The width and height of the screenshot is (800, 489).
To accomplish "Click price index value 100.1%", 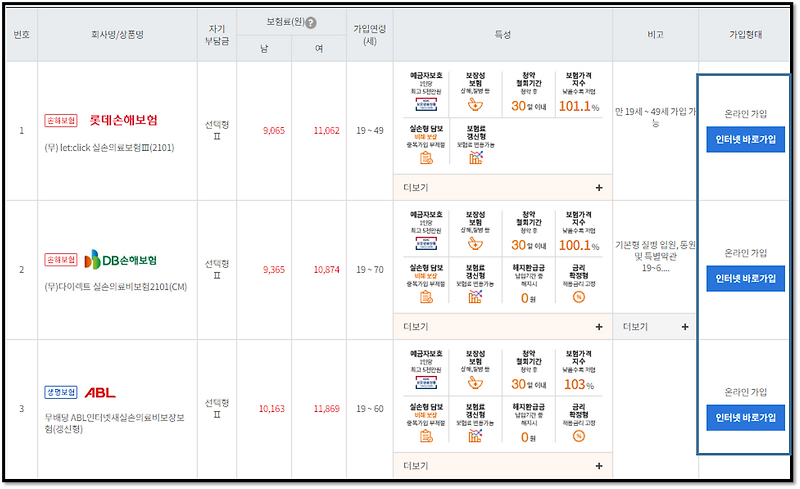I will point(579,246).
